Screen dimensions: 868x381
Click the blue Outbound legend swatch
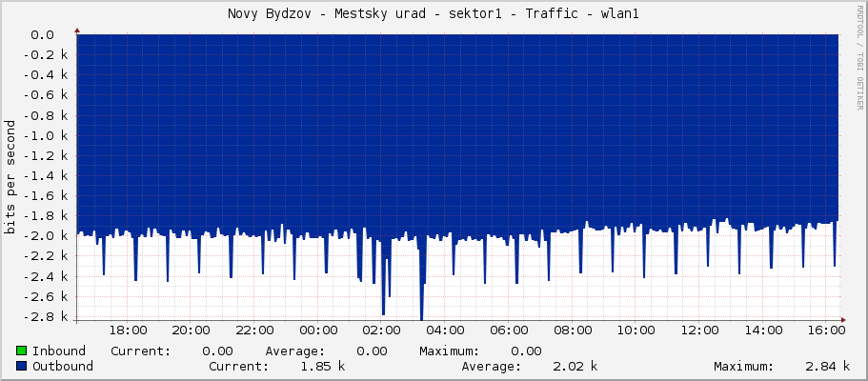pyautogui.click(x=22, y=366)
